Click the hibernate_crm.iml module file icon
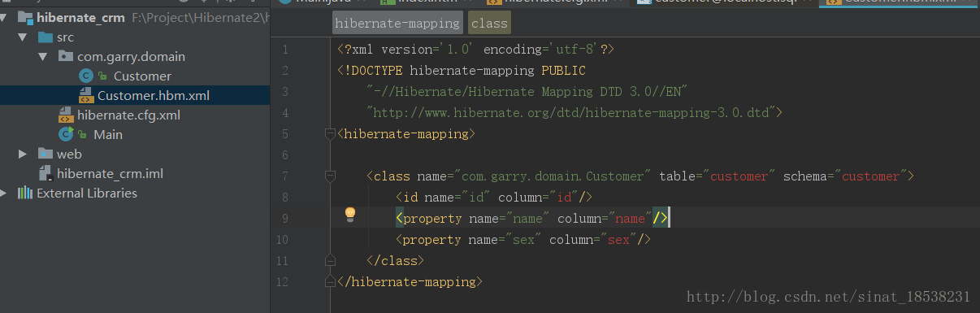The image size is (980, 313). 45,173
